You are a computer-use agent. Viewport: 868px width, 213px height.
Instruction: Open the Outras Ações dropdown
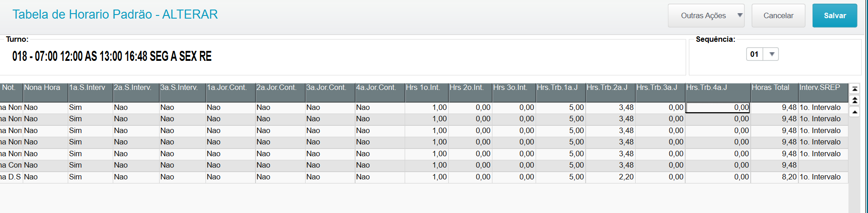pyautogui.click(x=706, y=15)
